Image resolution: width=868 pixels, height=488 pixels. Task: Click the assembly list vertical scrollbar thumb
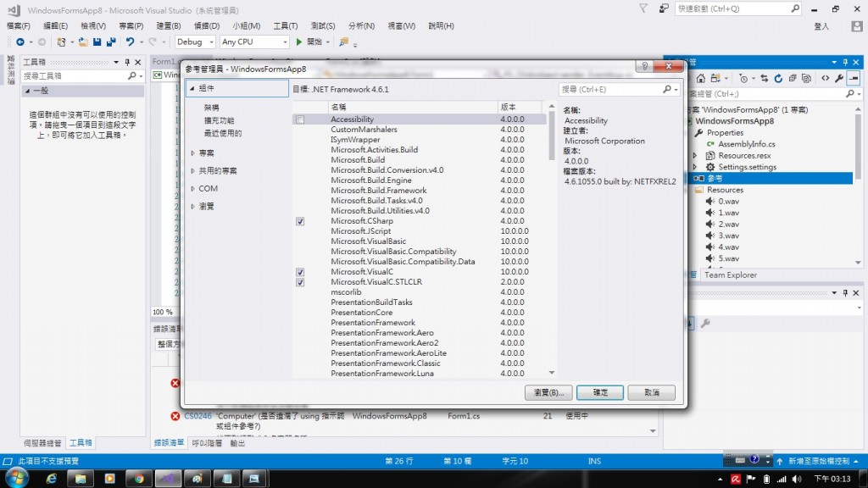[x=551, y=136]
